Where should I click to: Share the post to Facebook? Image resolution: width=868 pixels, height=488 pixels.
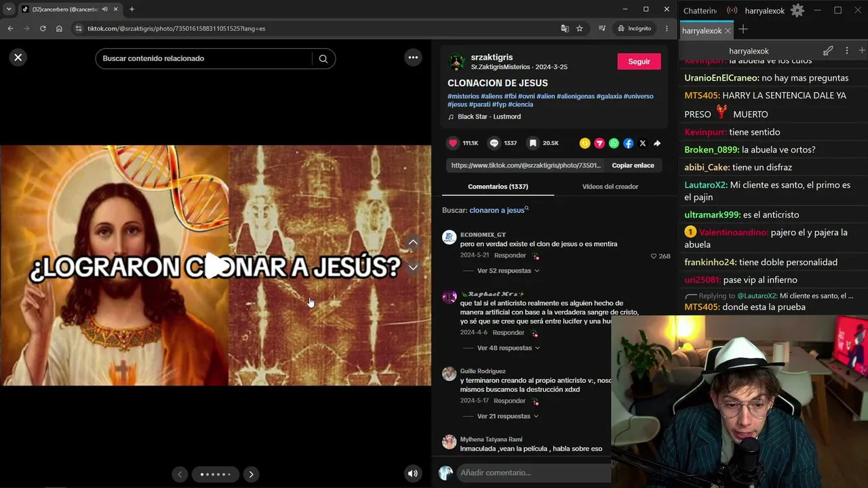click(628, 143)
